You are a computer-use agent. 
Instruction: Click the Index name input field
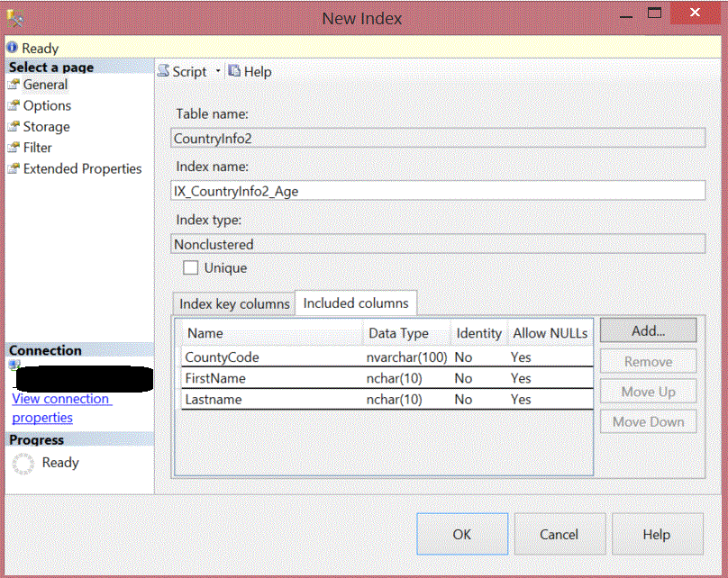(438, 191)
